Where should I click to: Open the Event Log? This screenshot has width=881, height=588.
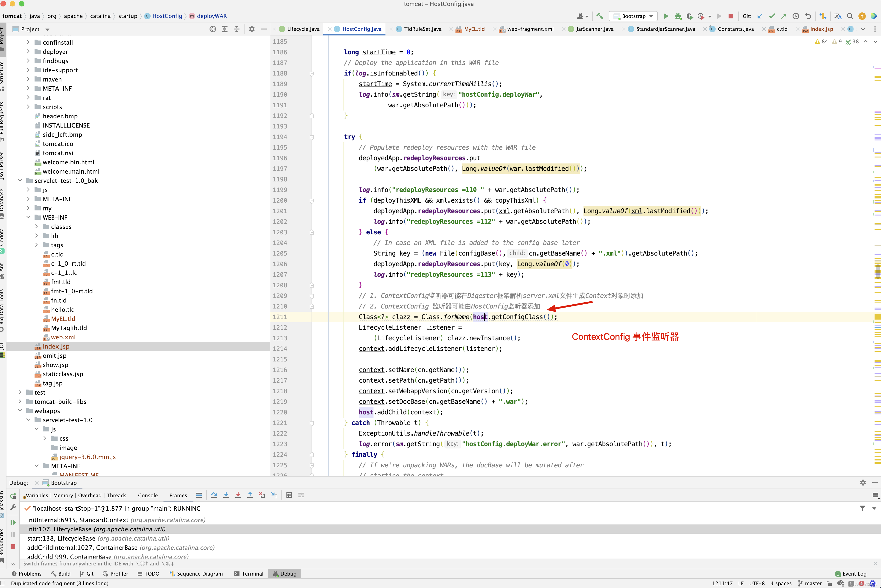click(x=851, y=574)
